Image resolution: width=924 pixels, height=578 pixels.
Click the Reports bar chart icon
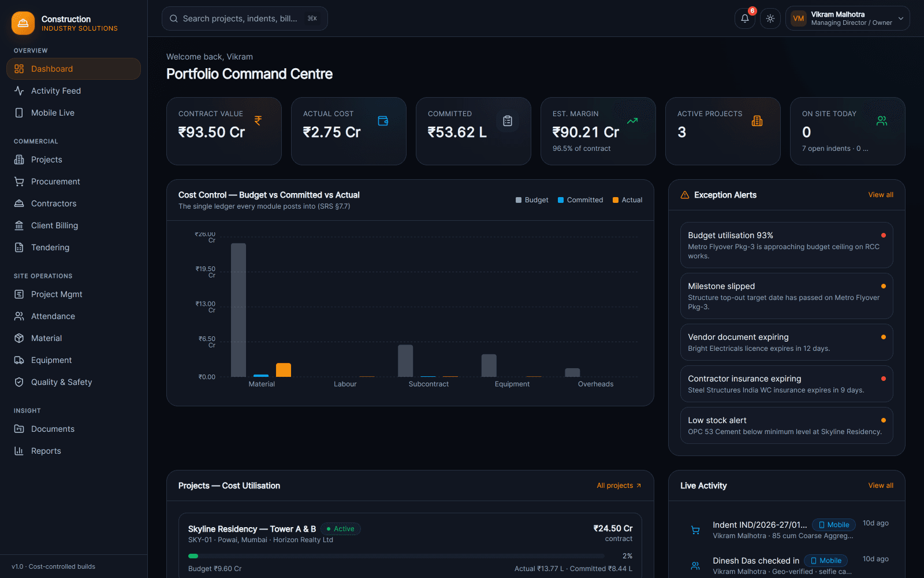click(19, 451)
